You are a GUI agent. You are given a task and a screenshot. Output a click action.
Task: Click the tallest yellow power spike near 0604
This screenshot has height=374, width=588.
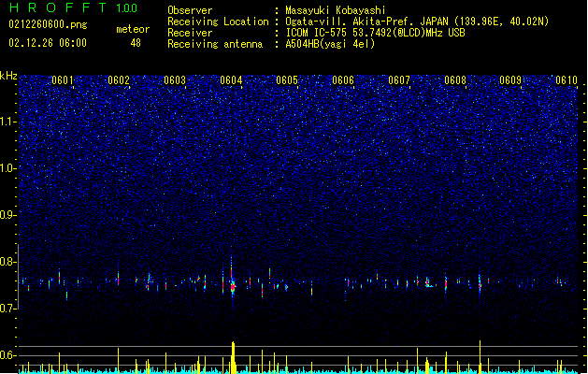pos(234,357)
